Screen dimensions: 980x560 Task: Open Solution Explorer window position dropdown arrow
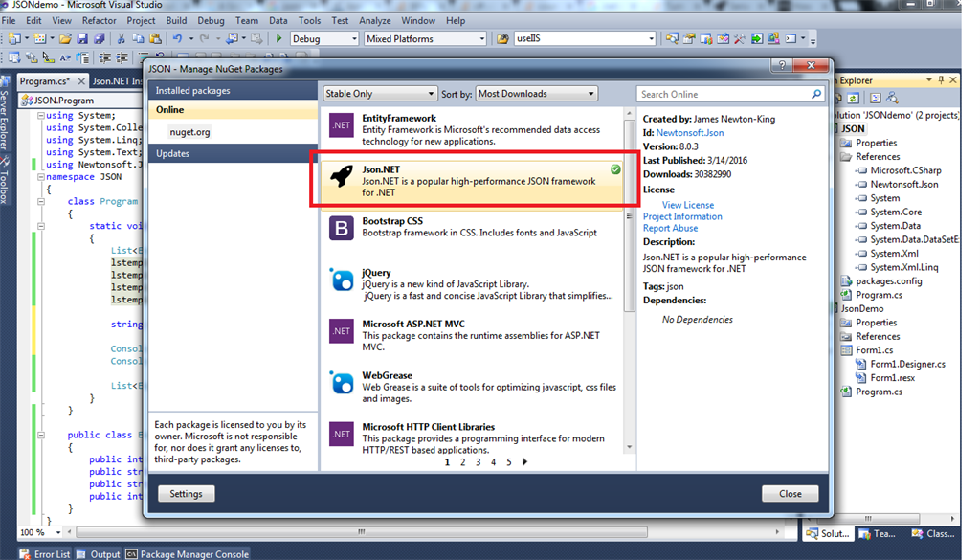928,80
